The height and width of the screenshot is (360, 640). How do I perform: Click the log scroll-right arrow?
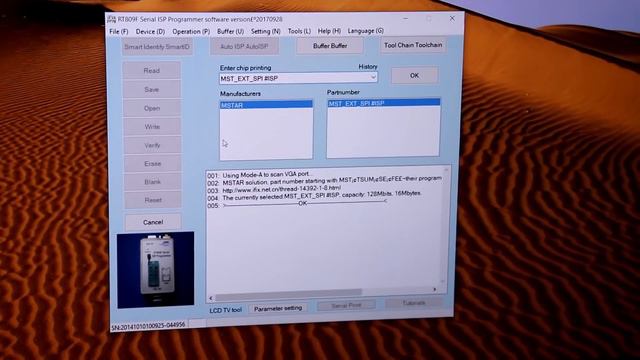434,289
